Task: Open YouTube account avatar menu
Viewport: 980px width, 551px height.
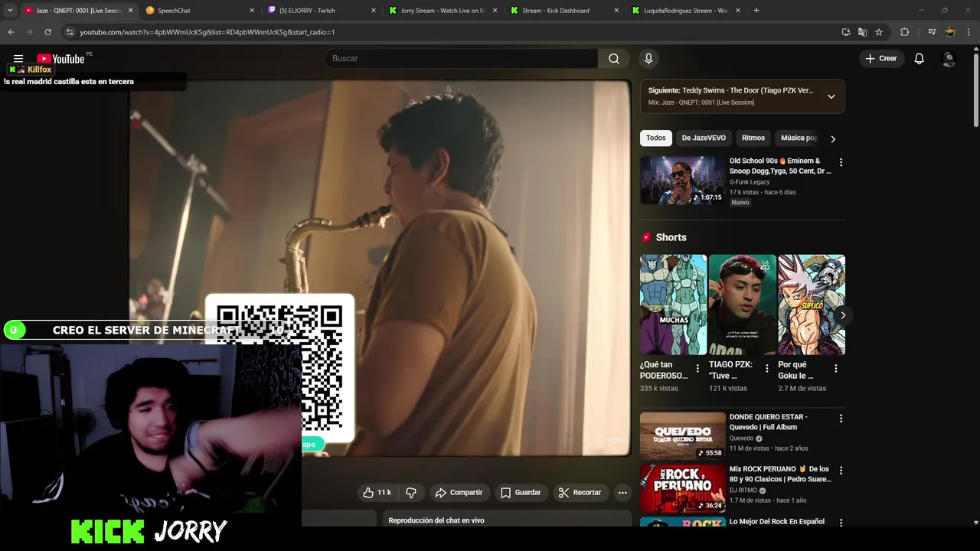Action: [x=949, y=58]
